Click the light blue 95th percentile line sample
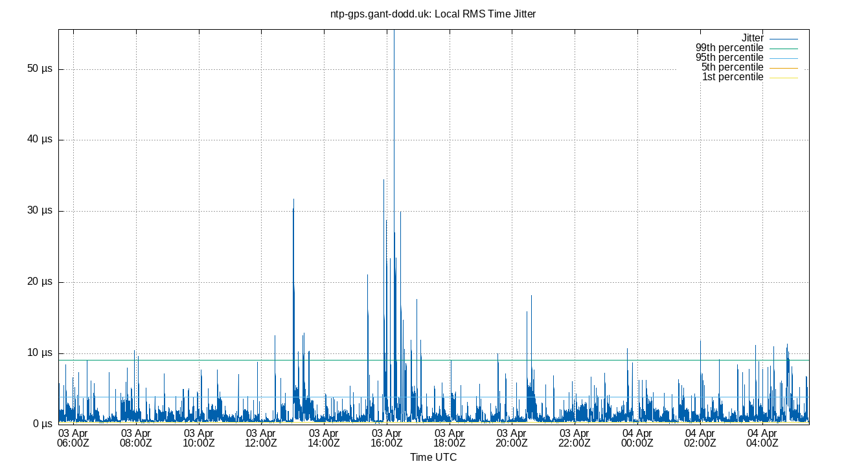868x466 pixels. pyautogui.click(x=784, y=57)
